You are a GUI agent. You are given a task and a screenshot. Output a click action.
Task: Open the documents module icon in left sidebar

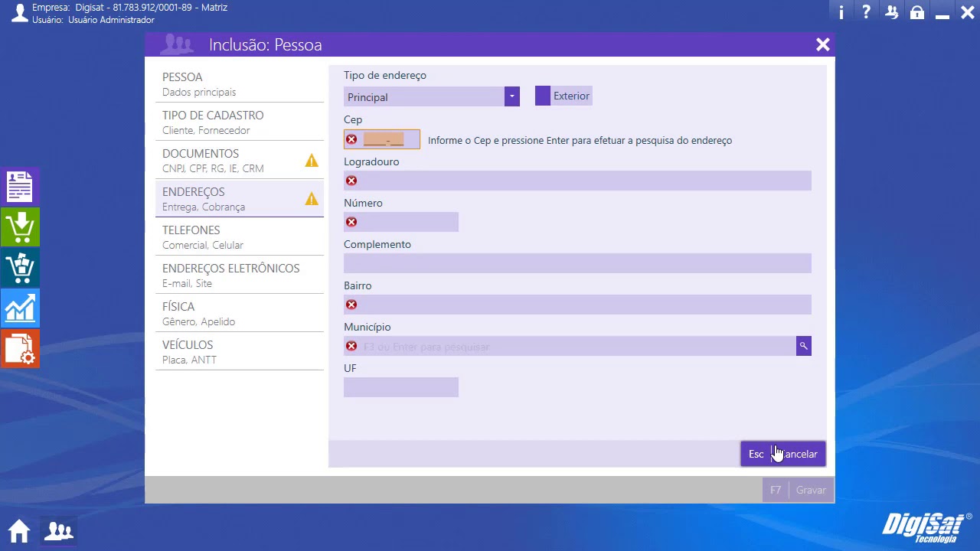[x=20, y=187]
